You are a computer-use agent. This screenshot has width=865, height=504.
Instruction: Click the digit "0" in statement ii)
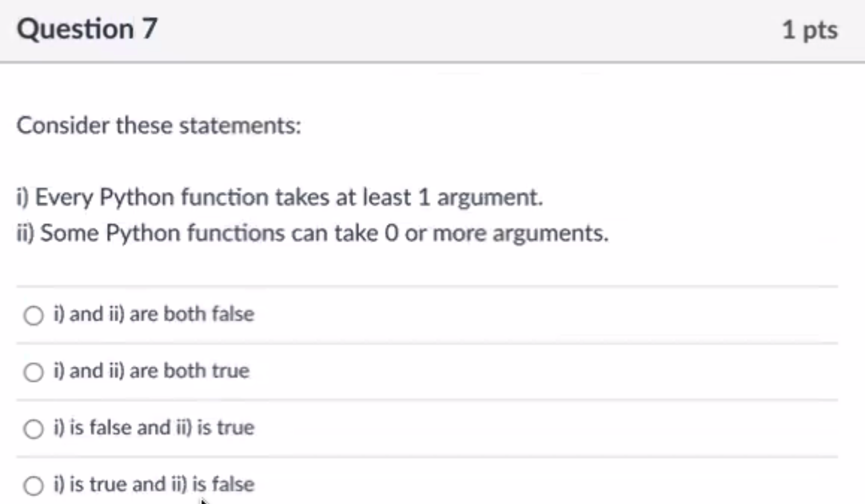click(391, 233)
